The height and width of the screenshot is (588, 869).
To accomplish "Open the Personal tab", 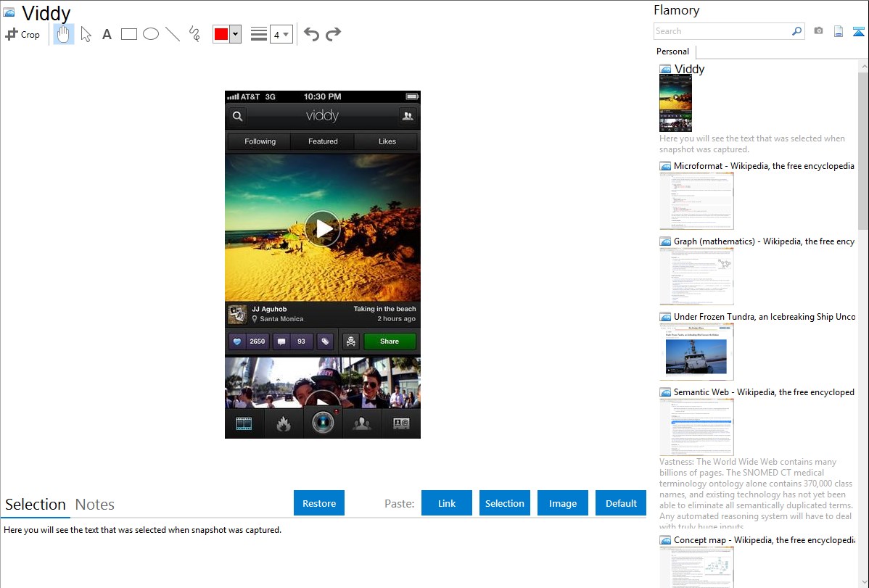I will (672, 51).
